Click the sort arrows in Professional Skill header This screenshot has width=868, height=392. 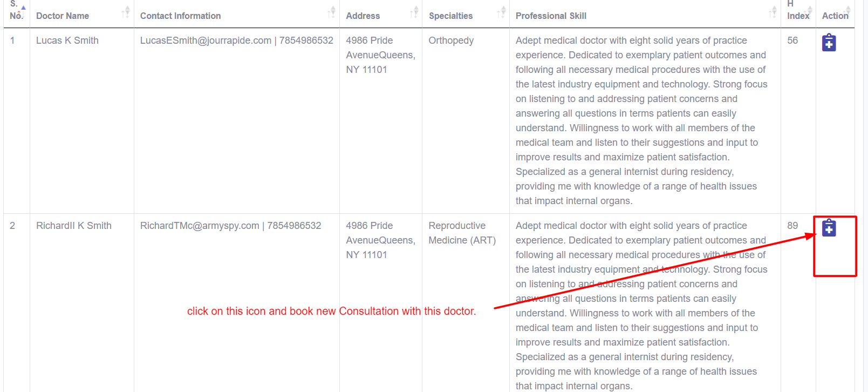773,12
